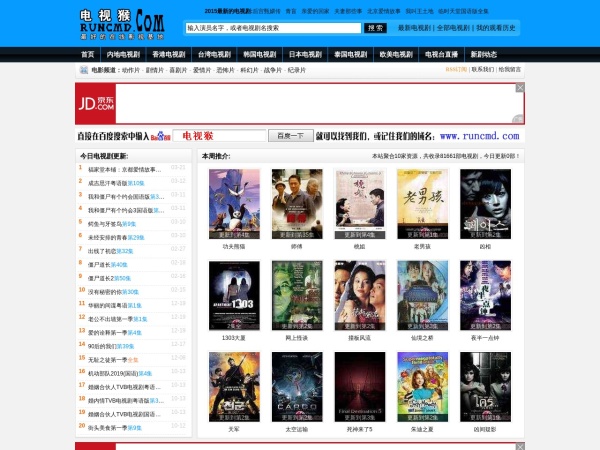The width and height of the screenshot is (600, 450).
Task: Open 韩国电视剧 in the navigation bar
Action: pyautogui.click(x=260, y=54)
